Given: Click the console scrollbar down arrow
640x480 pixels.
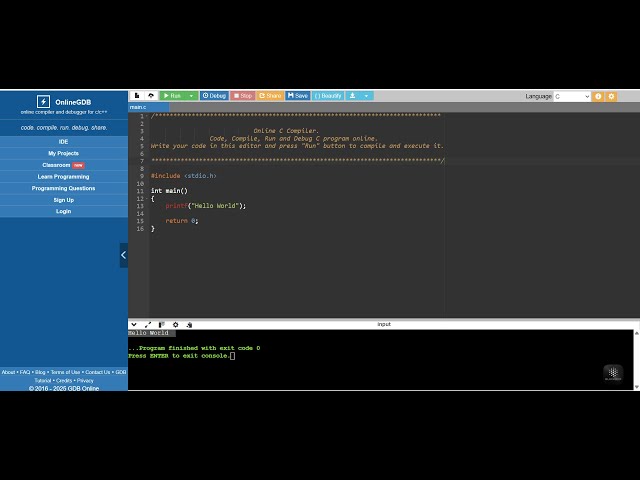Looking at the screenshot, I should coord(636,386).
